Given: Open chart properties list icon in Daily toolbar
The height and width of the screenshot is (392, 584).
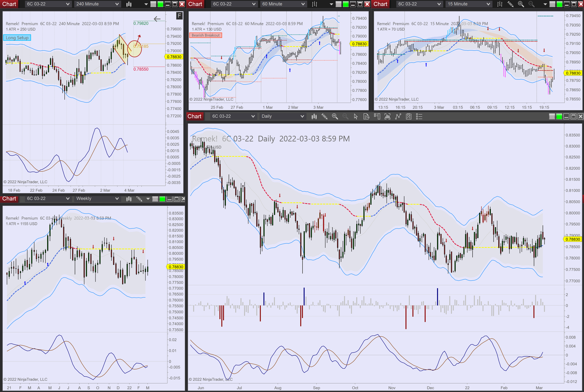Looking at the screenshot, I should pyautogui.click(x=419, y=116).
